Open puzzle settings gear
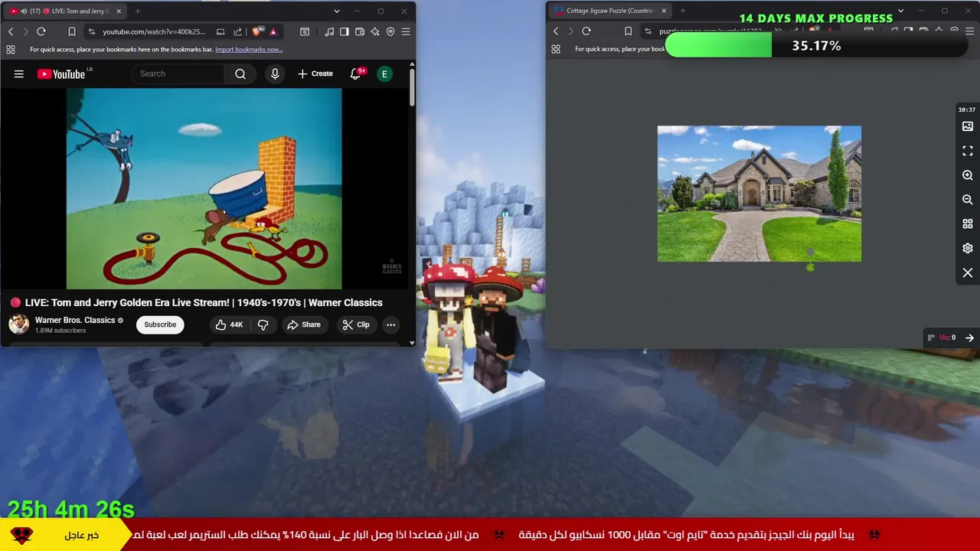 (968, 249)
